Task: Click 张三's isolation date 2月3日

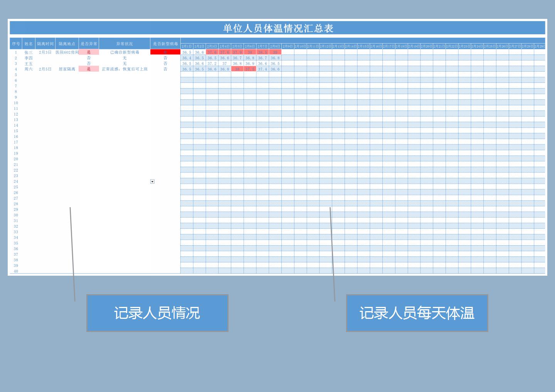Action: click(45, 52)
